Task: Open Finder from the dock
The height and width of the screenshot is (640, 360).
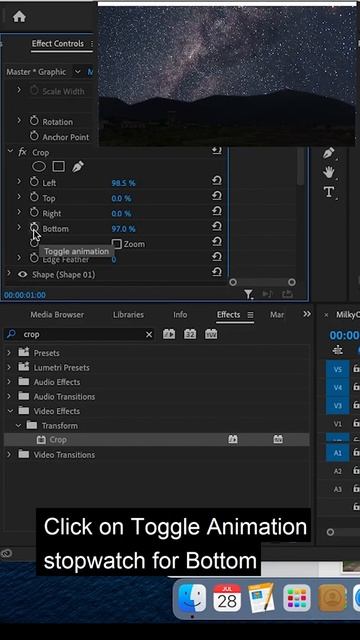Action: [x=192, y=598]
